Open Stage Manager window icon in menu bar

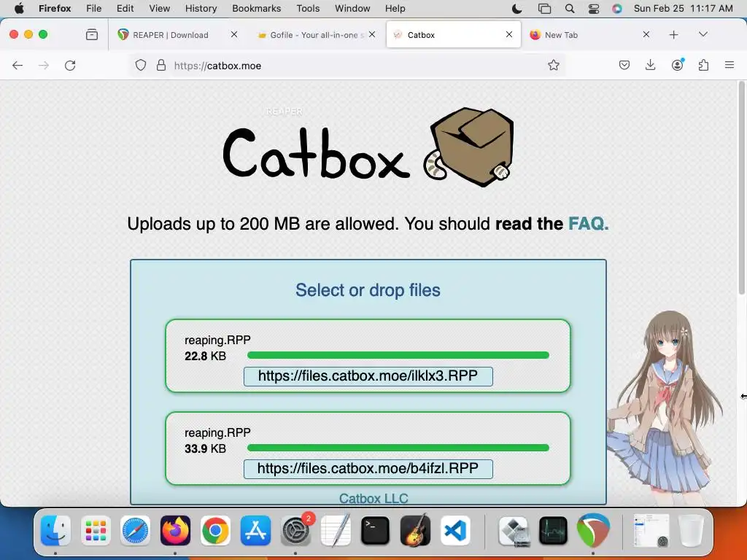point(544,9)
